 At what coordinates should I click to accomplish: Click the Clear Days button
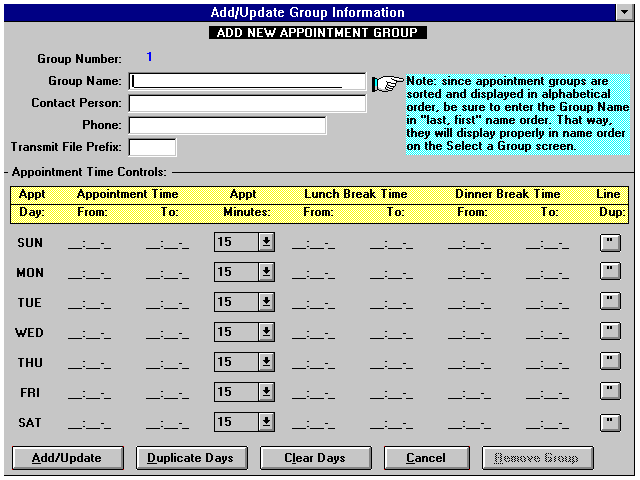(315, 458)
